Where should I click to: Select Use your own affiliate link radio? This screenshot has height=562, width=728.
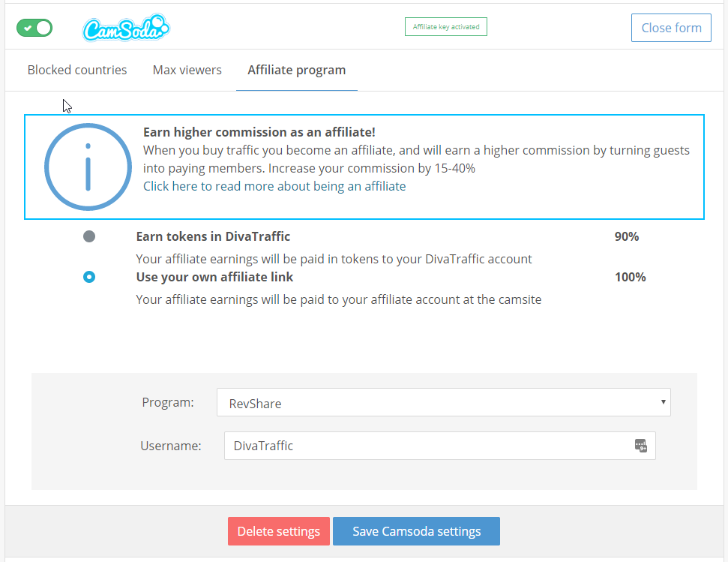[89, 278]
